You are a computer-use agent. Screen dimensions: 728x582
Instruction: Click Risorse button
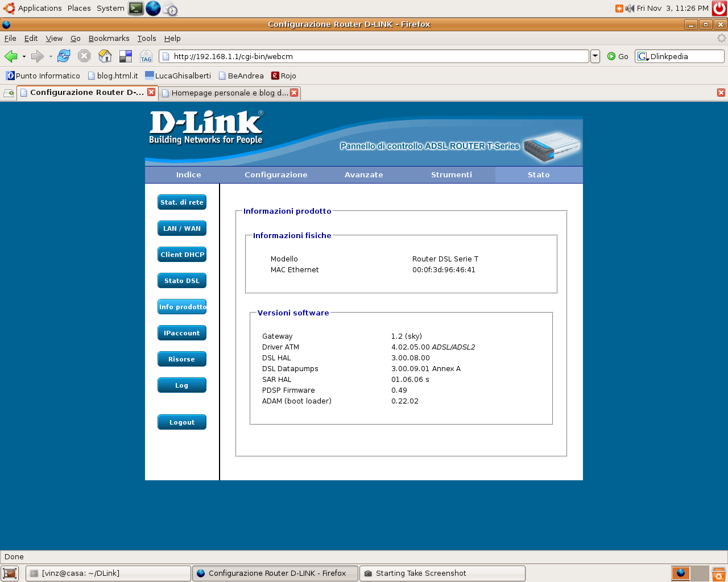point(182,359)
